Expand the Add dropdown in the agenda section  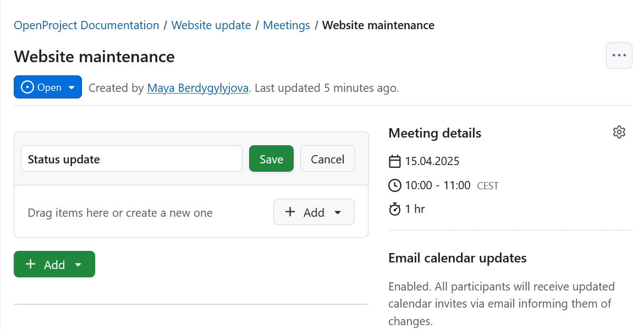pos(337,212)
